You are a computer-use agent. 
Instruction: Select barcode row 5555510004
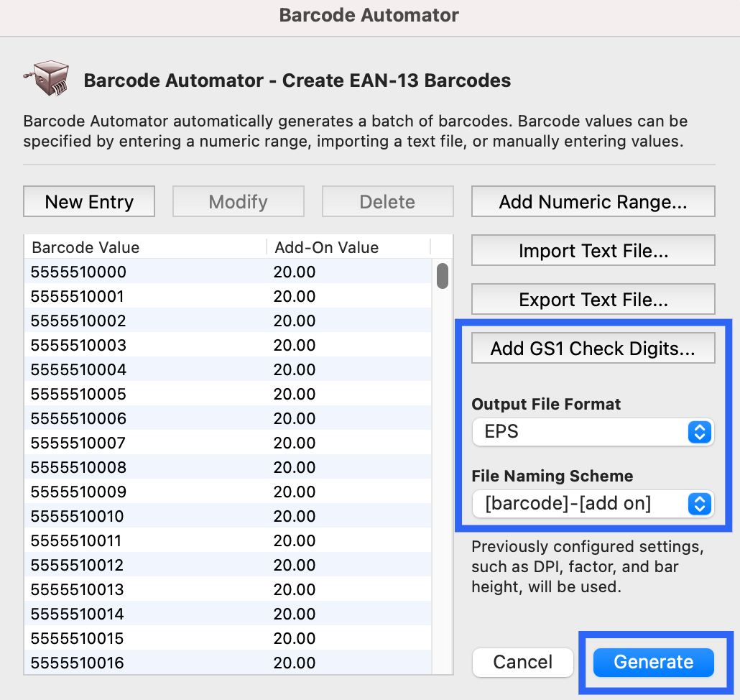click(x=228, y=369)
